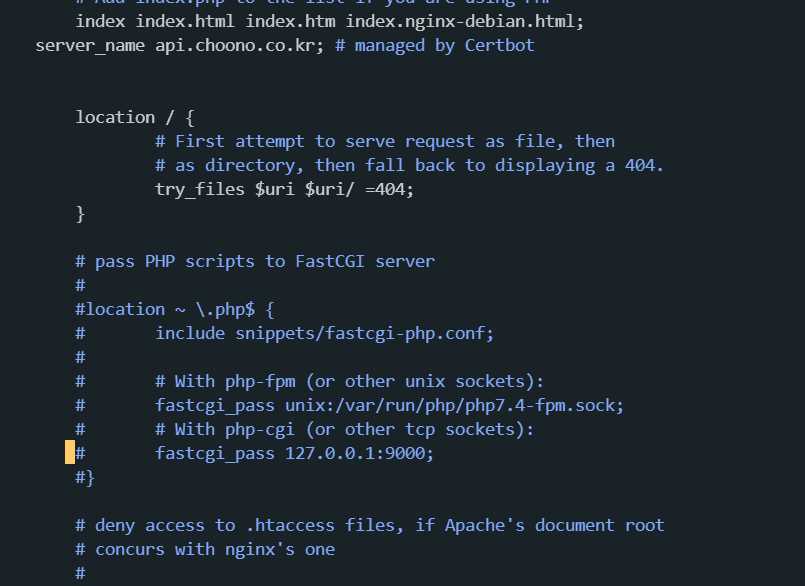This screenshot has width=805, height=586.
Task: Click the yellow cursor block before fastcgi_pass
Action: (70, 452)
